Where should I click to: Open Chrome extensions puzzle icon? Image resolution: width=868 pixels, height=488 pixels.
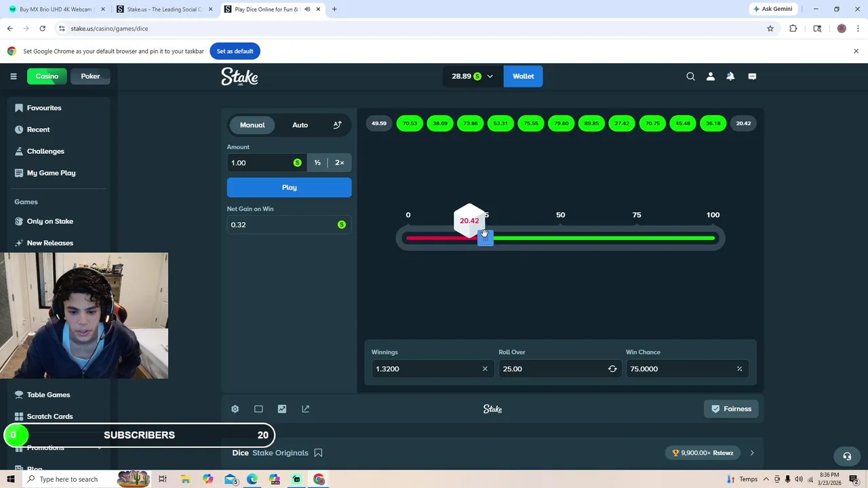click(x=793, y=28)
